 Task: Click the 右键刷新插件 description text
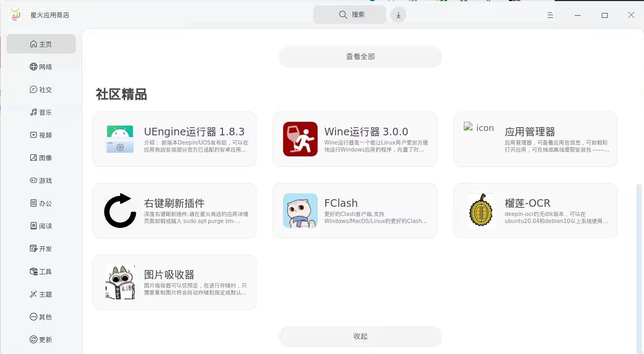[196, 218]
